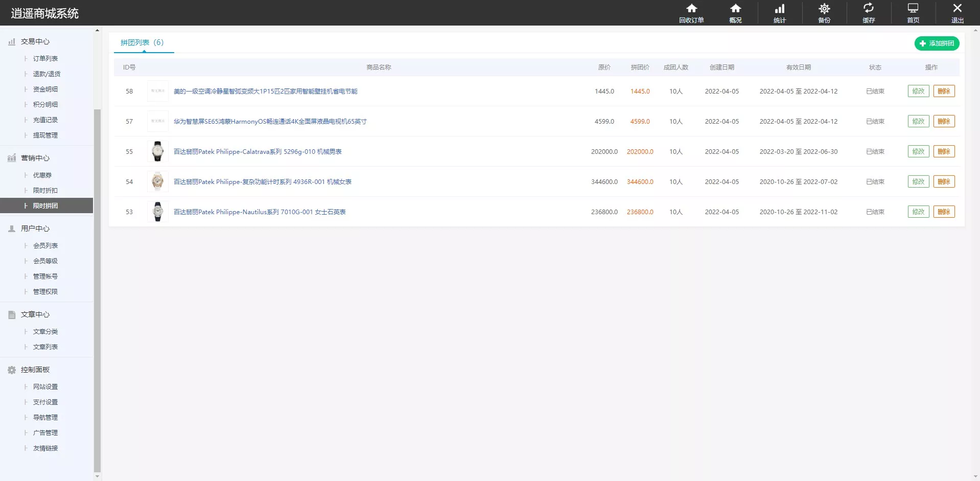Open 优惠券 under 营销中心
This screenshot has width=980, height=481.
[42, 175]
